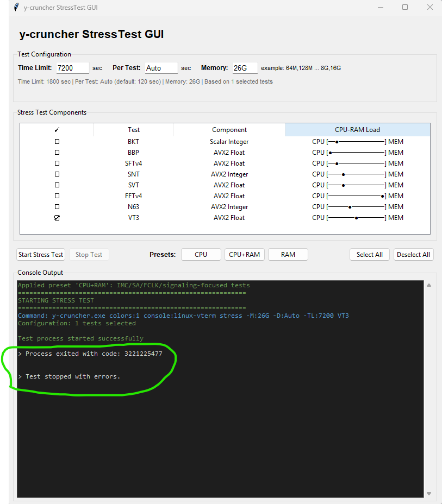Focus the Per Test input field
442x504 pixels.
pyautogui.click(x=161, y=68)
